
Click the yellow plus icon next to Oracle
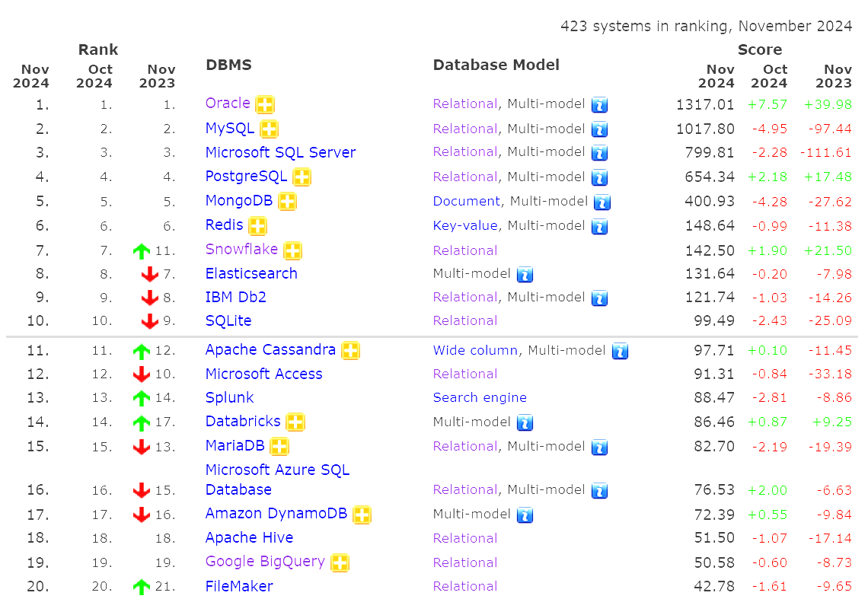click(265, 104)
